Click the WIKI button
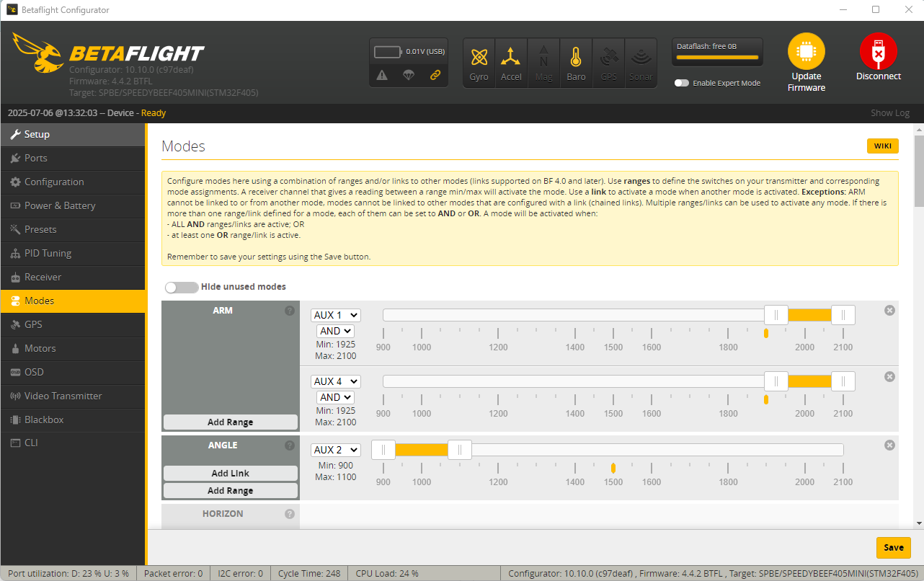The height and width of the screenshot is (581, 924). click(x=882, y=146)
